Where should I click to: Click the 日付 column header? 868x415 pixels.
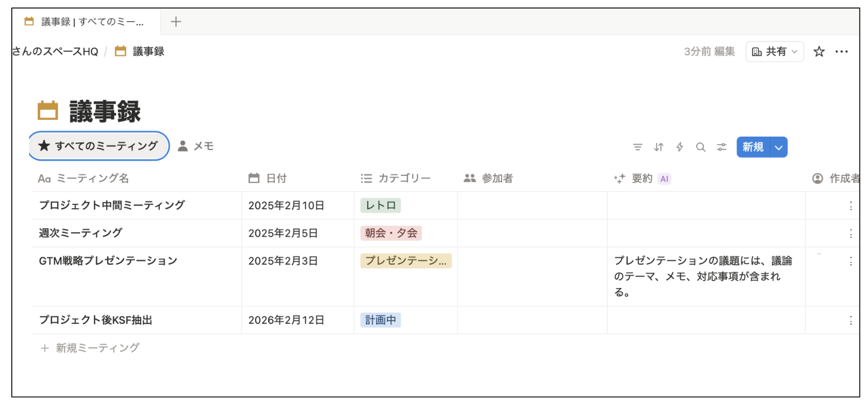click(268, 178)
